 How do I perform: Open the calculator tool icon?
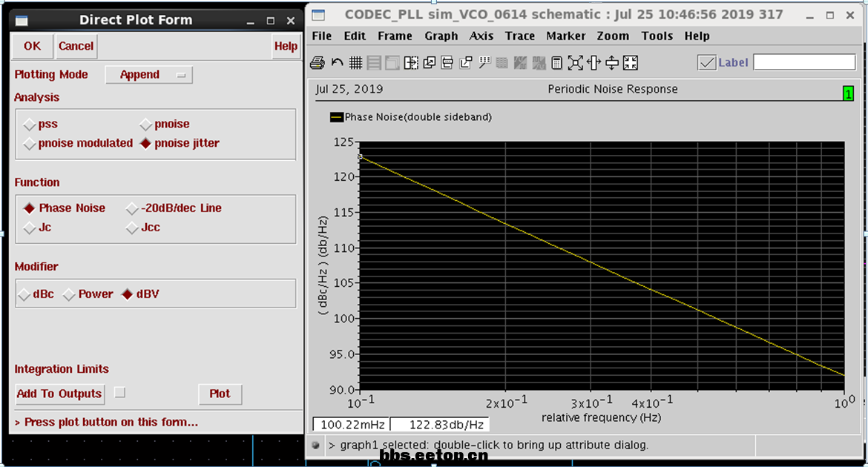[x=557, y=63]
